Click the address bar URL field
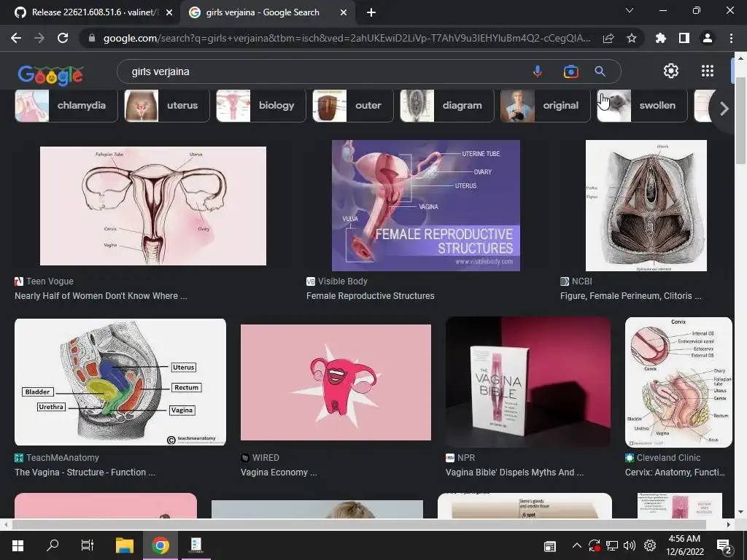The height and width of the screenshot is (560, 747). 347,38
